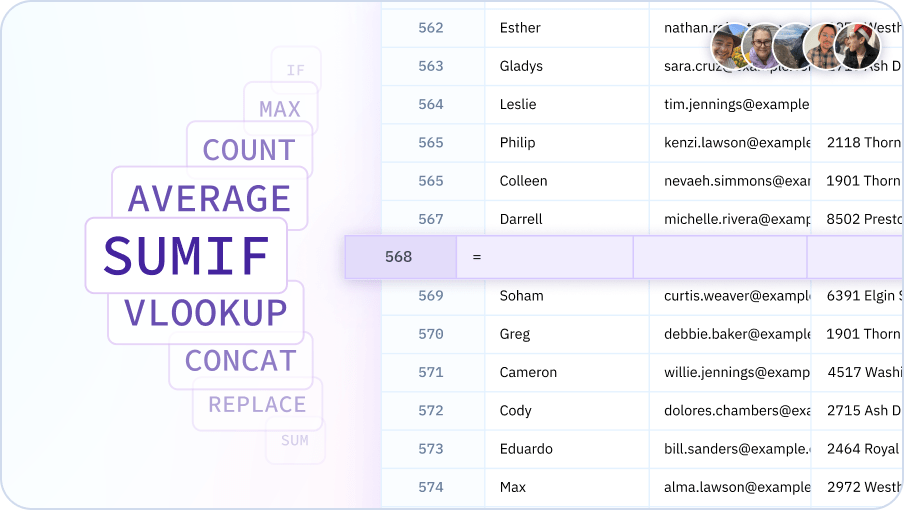Pick the REPLACE function chip
Image resolution: width=904 pixels, height=510 pixels.
(x=257, y=405)
